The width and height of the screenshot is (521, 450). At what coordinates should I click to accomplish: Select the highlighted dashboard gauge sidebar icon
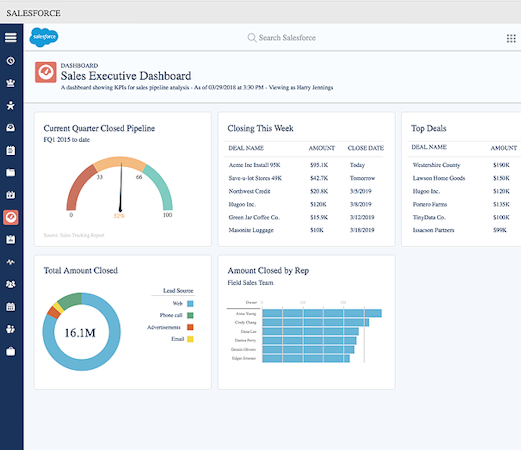tap(11, 217)
